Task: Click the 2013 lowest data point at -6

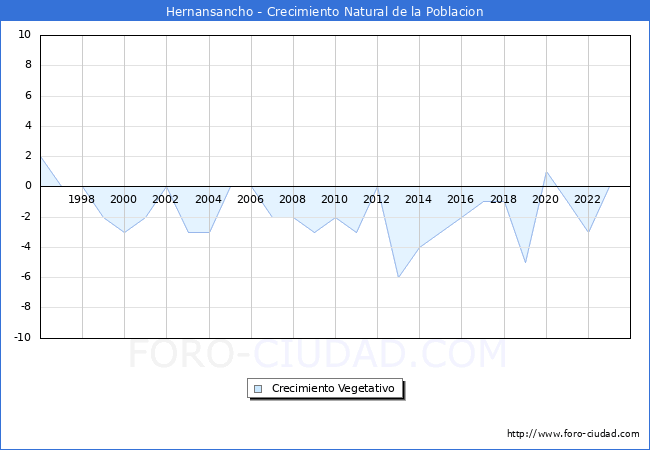Action: [x=398, y=277]
